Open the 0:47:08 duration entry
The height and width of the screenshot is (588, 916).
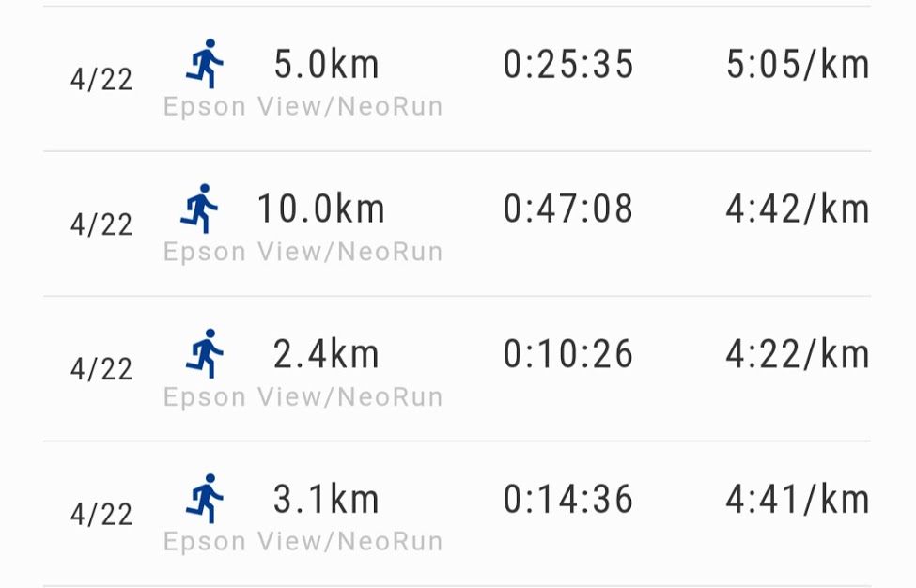(567, 208)
